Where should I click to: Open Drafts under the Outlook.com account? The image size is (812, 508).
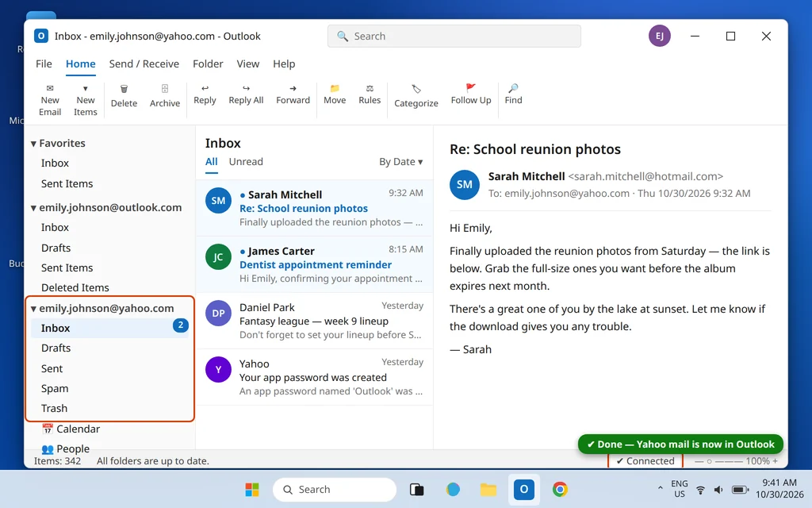(x=56, y=248)
